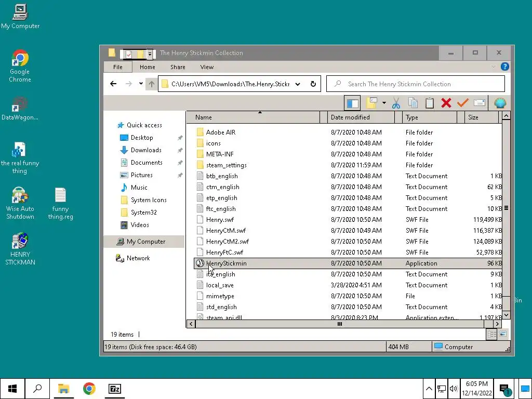The height and width of the screenshot is (399, 532).
Task: Click the Cut scissors icon
Action: (396, 103)
